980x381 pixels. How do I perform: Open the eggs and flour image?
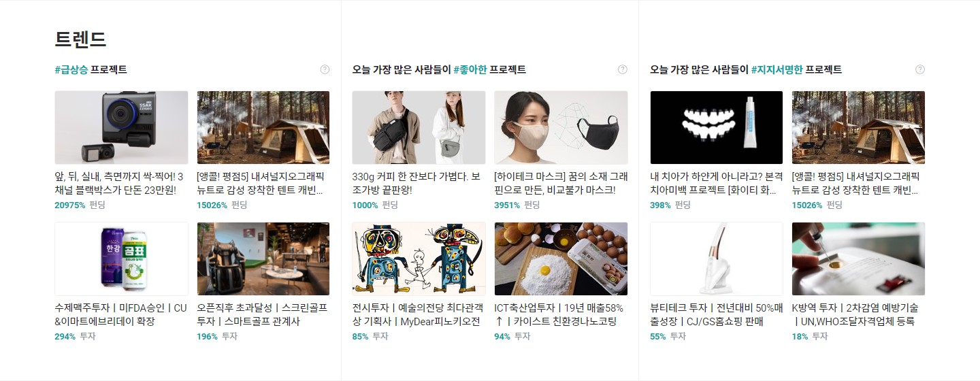[x=561, y=259]
